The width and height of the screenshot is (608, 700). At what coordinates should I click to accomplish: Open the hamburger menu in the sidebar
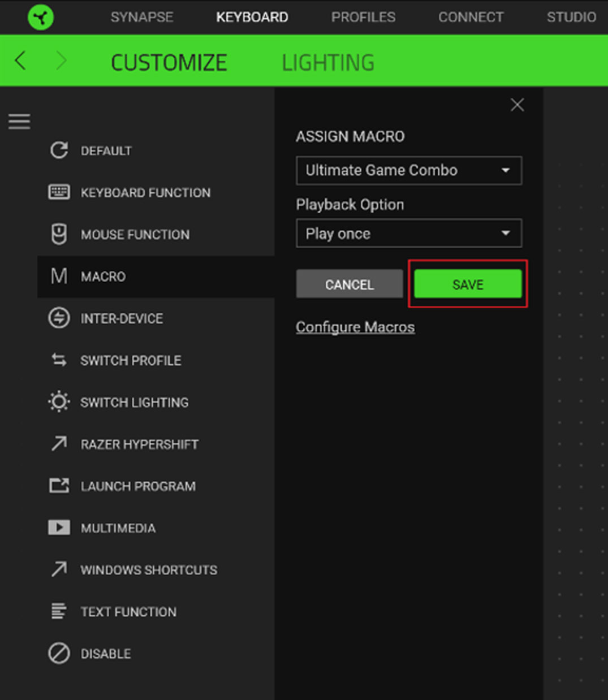point(19,120)
